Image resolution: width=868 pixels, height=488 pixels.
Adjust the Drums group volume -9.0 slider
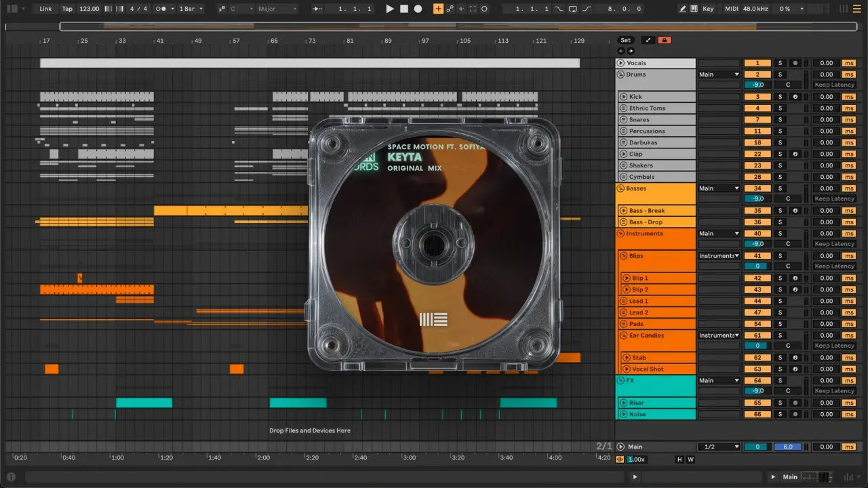tap(757, 85)
